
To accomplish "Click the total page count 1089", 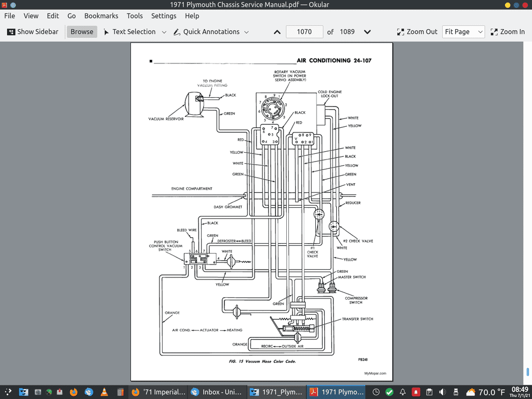I will click(x=347, y=32).
